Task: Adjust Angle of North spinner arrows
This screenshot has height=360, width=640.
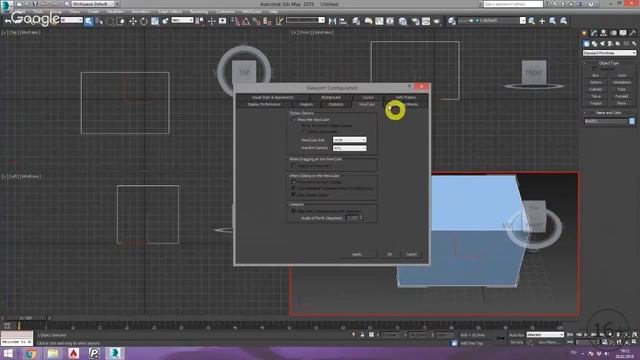Action: (361, 218)
